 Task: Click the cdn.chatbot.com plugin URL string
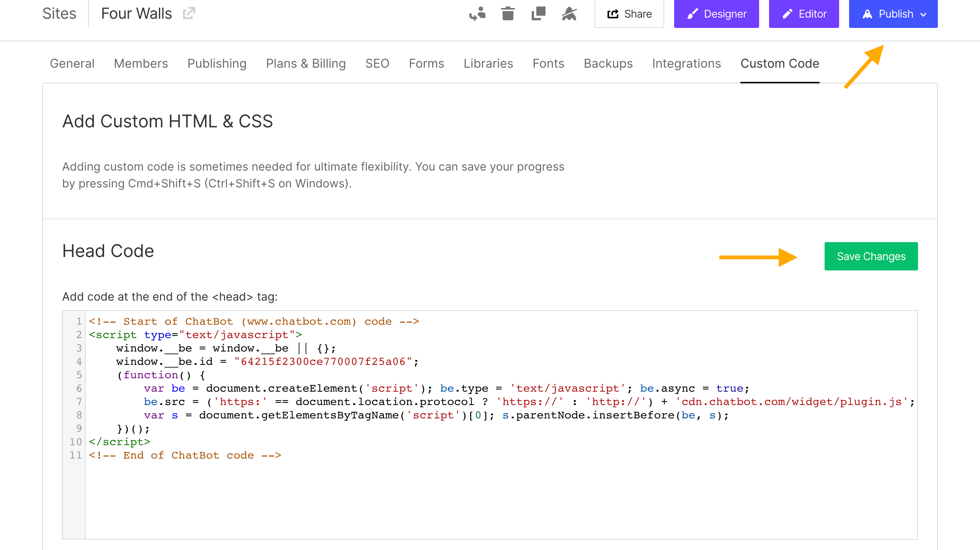[x=792, y=402]
